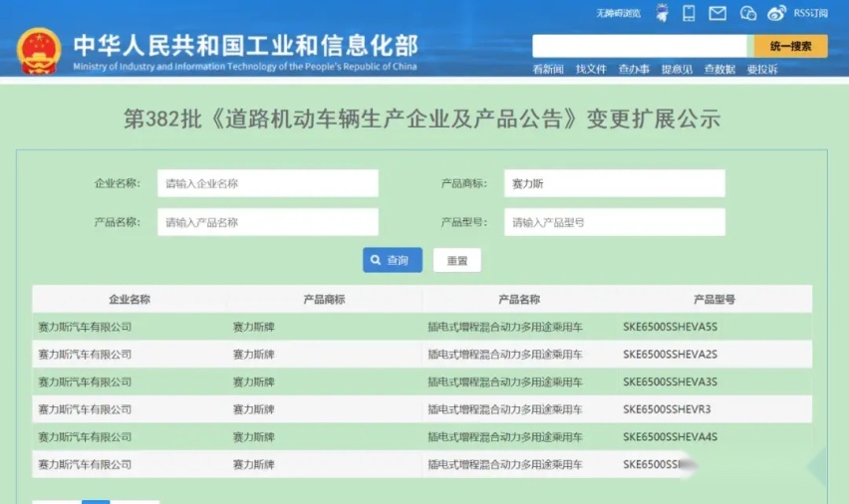The image size is (849, 504).
Task: Open the 找文件 menu item
Action: pyautogui.click(x=591, y=69)
